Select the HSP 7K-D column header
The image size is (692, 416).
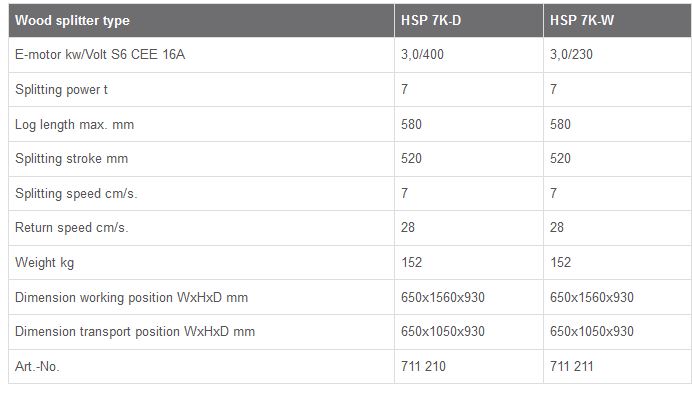(425, 20)
